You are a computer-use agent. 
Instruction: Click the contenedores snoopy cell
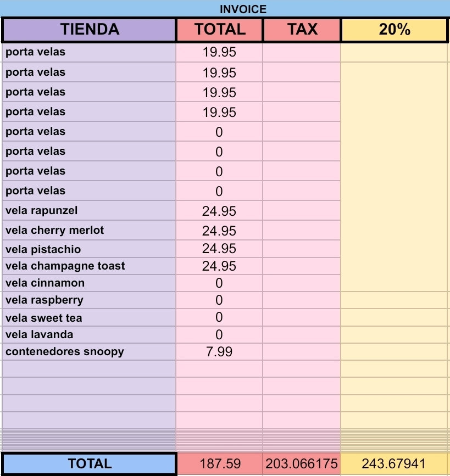tap(89, 351)
